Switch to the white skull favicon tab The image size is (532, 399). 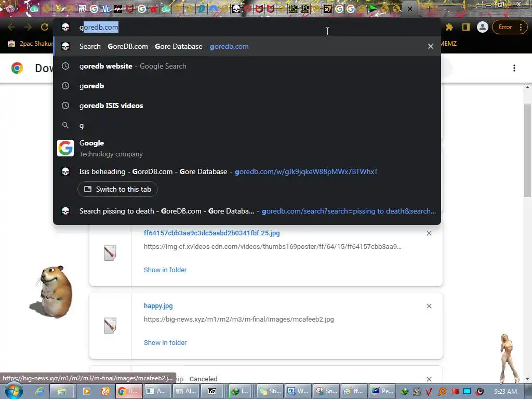click(x=236, y=9)
